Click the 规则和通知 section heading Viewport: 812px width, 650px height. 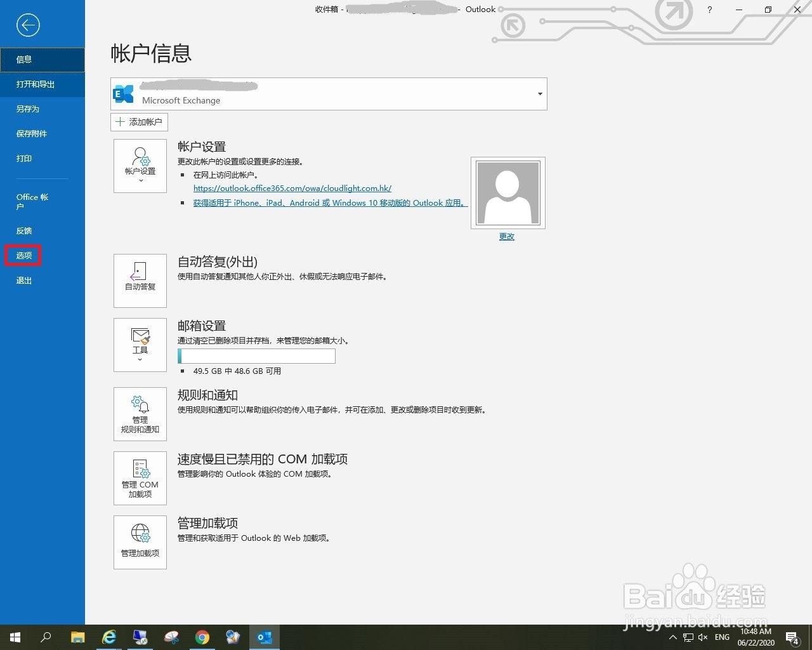point(207,395)
